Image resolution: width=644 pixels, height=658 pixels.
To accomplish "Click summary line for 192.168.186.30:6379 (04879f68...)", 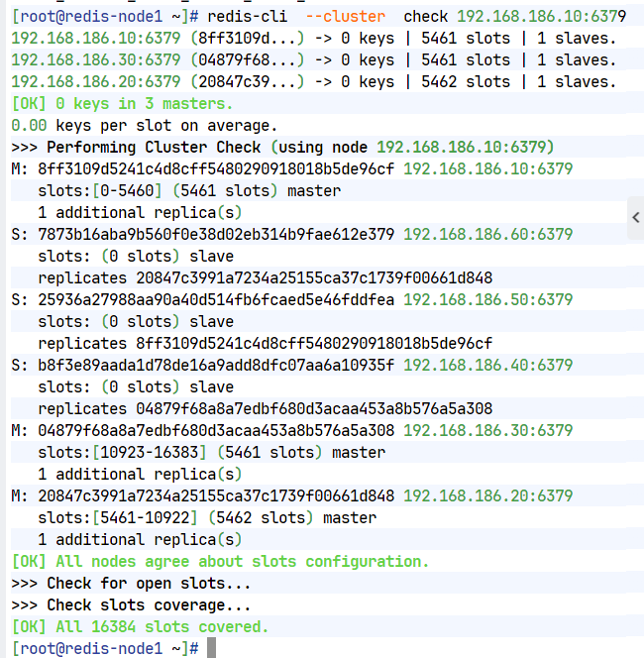I will tap(313, 60).
